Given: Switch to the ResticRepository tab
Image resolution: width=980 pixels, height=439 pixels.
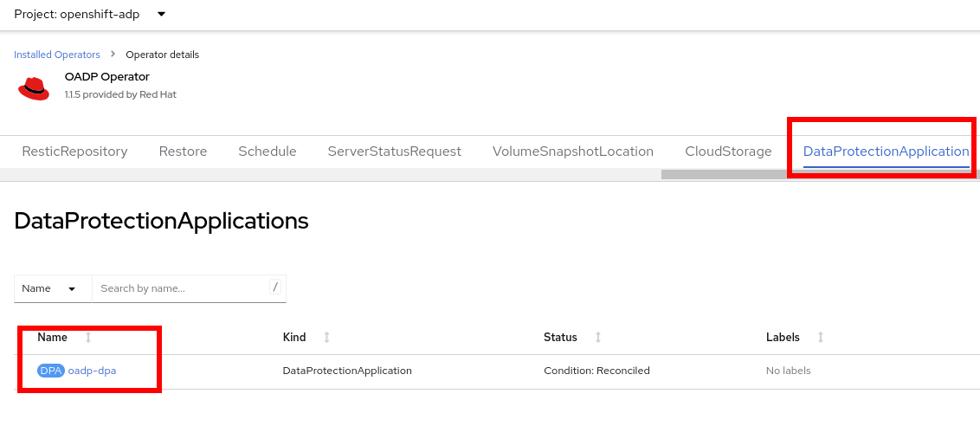Looking at the screenshot, I should tap(74, 152).
